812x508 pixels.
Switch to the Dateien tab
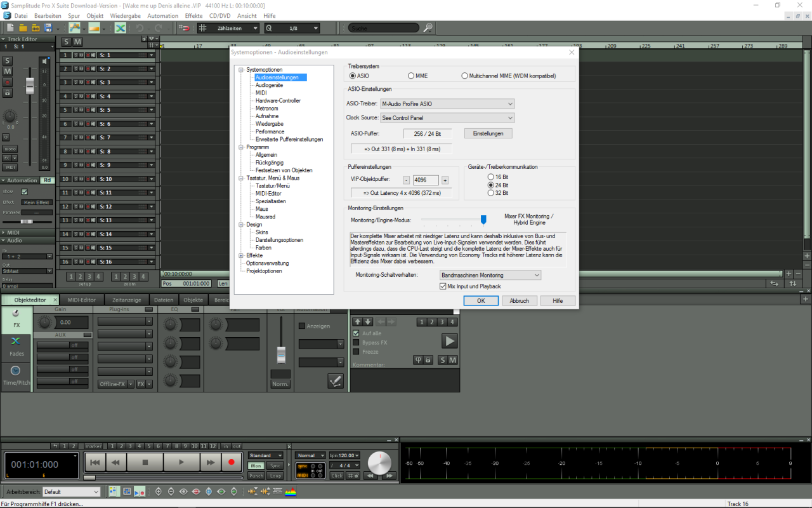pyautogui.click(x=164, y=300)
